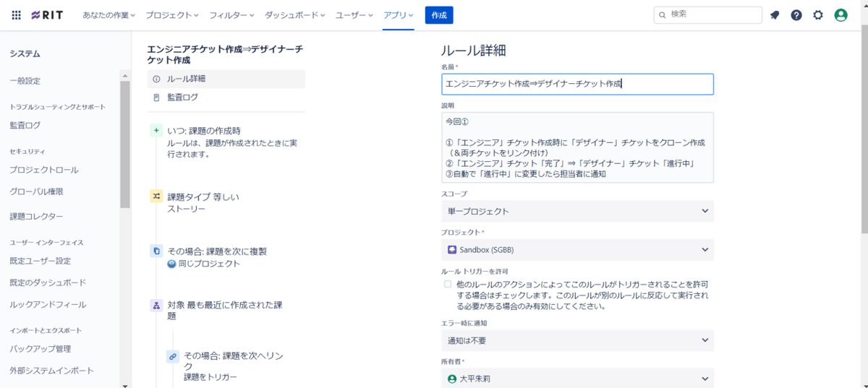
Task: Expand the 所有者 大平朱莉 dropdown
Action: (x=577, y=379)
